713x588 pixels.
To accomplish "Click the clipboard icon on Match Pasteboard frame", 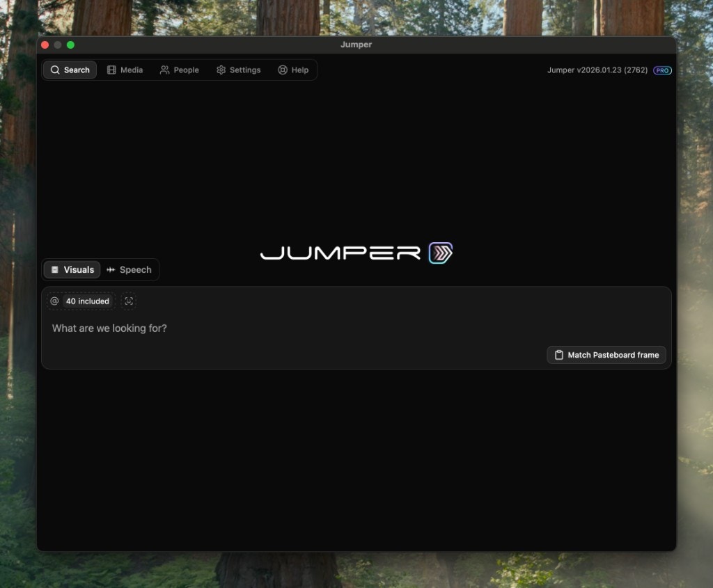I will coord(558,355).
